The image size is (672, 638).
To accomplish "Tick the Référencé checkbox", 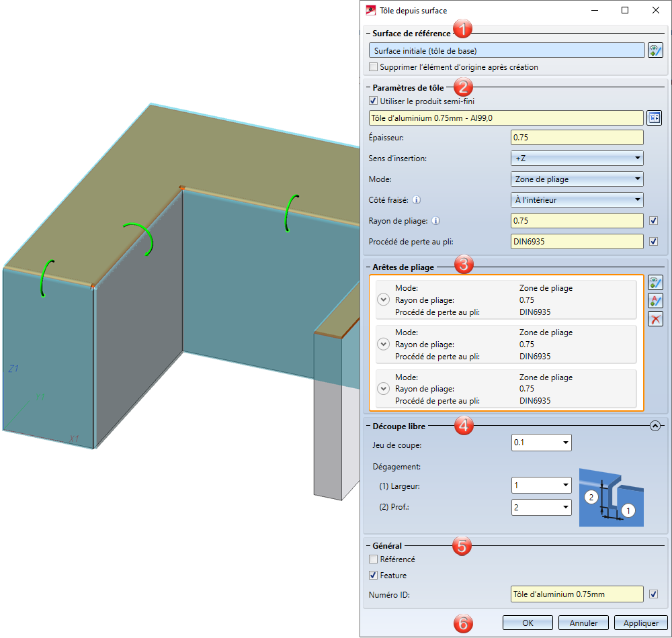I will (374, 559).
